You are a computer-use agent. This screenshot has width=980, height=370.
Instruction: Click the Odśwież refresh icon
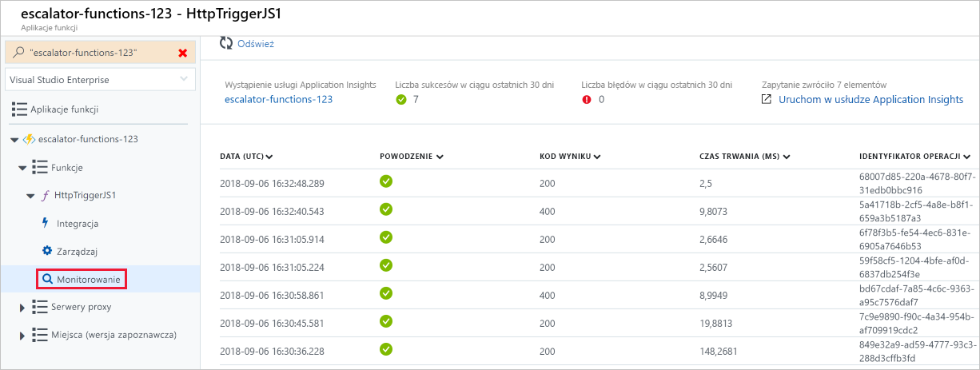(226, 43)
